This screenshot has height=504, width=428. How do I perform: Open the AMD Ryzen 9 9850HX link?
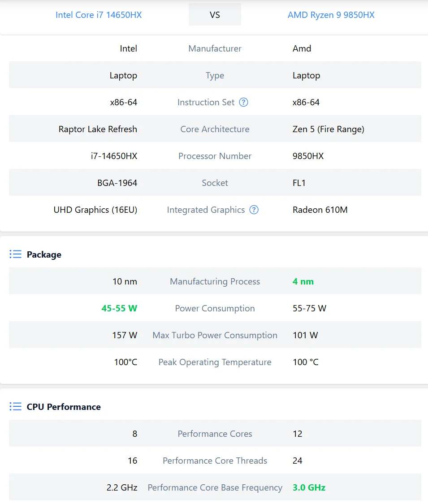click(331, 15)
